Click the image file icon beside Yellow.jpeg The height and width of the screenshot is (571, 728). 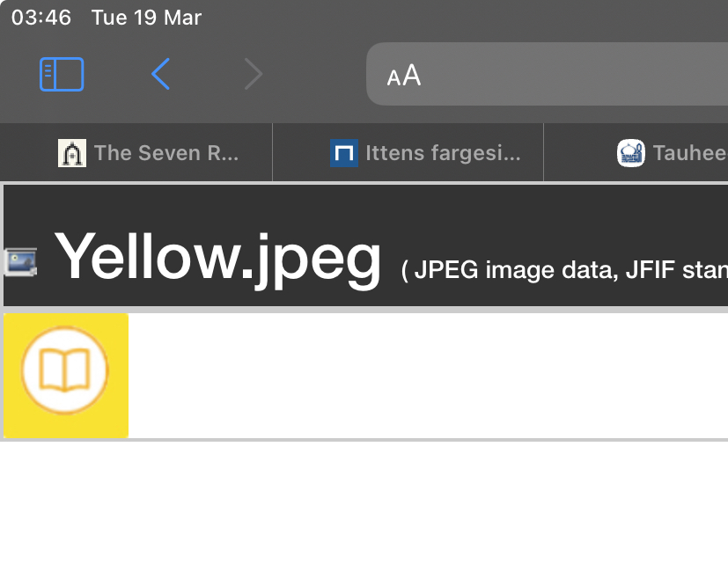tap(20, 261)
